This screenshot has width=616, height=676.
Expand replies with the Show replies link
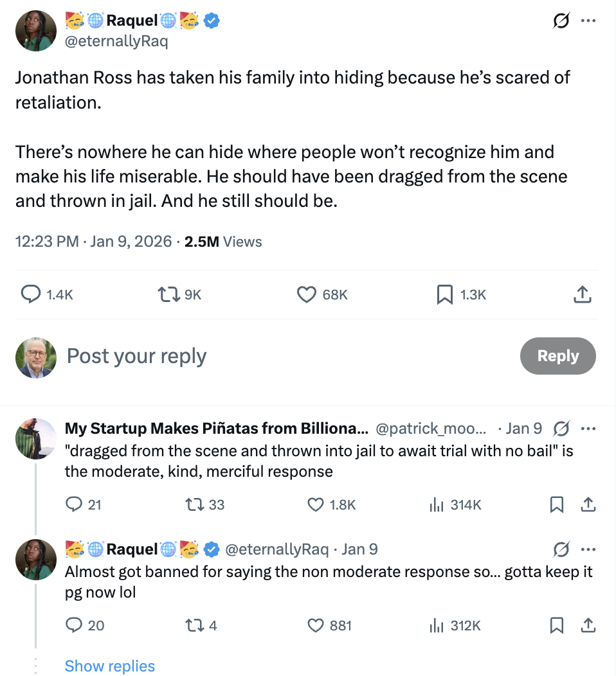click(x=109, y=666)
